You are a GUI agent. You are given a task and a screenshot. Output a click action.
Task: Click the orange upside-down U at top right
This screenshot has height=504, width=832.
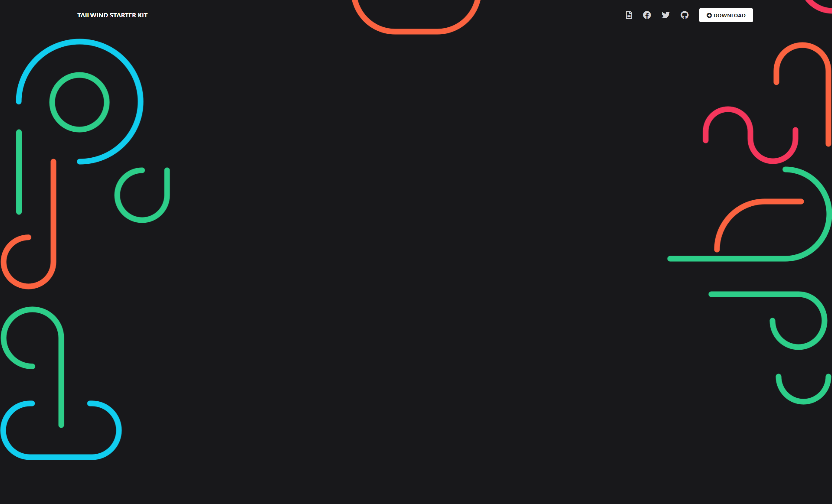(803, 94)
